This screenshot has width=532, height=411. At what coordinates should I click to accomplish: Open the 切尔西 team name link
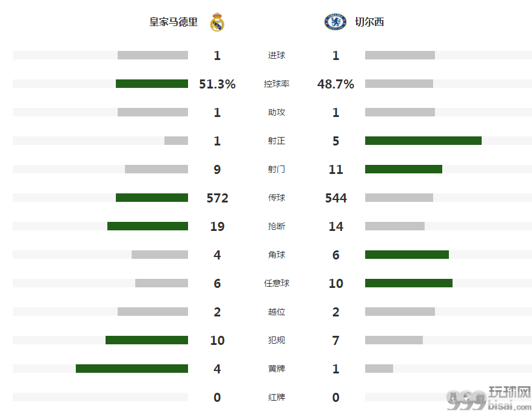click(x=369, y=22)
